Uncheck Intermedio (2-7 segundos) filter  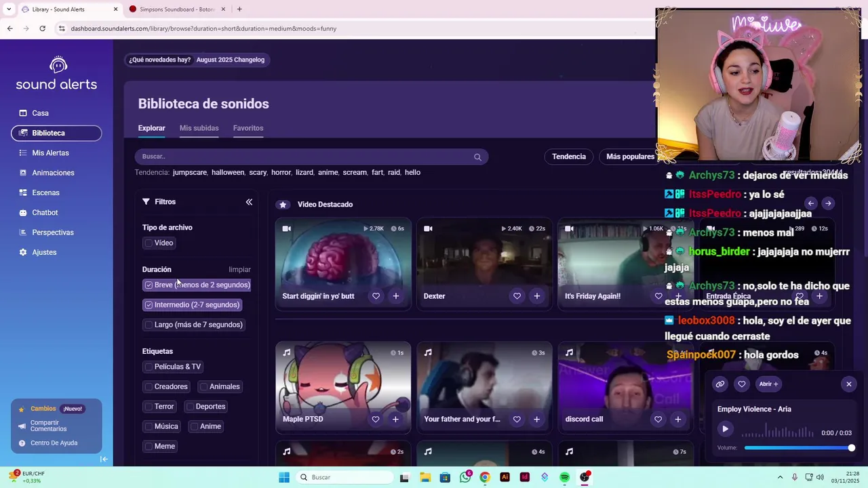[149, 305]
